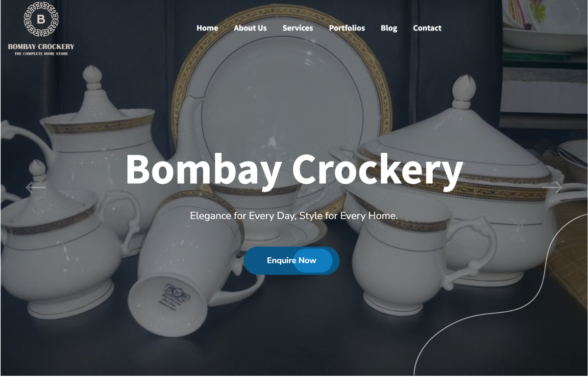Image resolution: width=588 pixels, height=392 pixels.
Task: Open the Home menu item
Action: click(x=207, y=28)
